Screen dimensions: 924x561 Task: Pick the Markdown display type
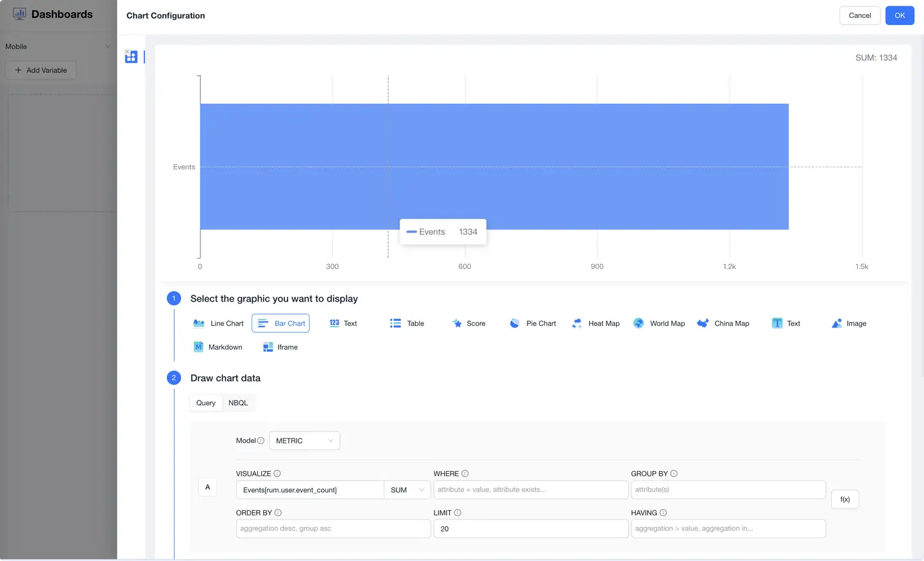(218, 347)
